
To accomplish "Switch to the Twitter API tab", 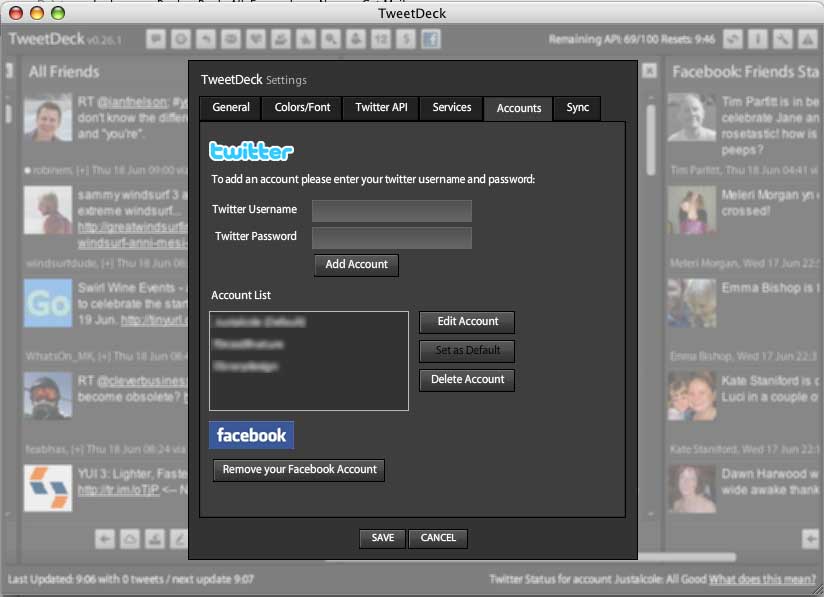I will click(x=381, y=107).
